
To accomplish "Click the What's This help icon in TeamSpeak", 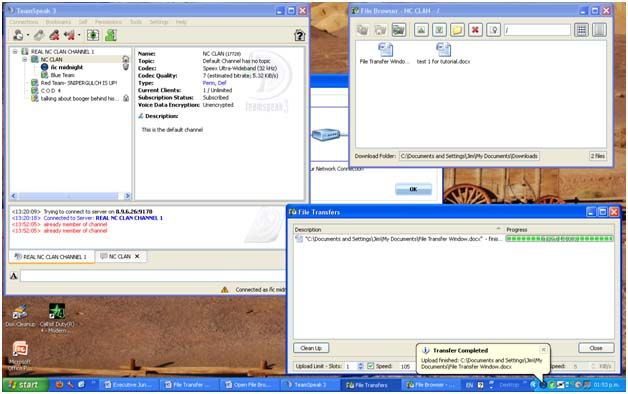I will point(300,36).
